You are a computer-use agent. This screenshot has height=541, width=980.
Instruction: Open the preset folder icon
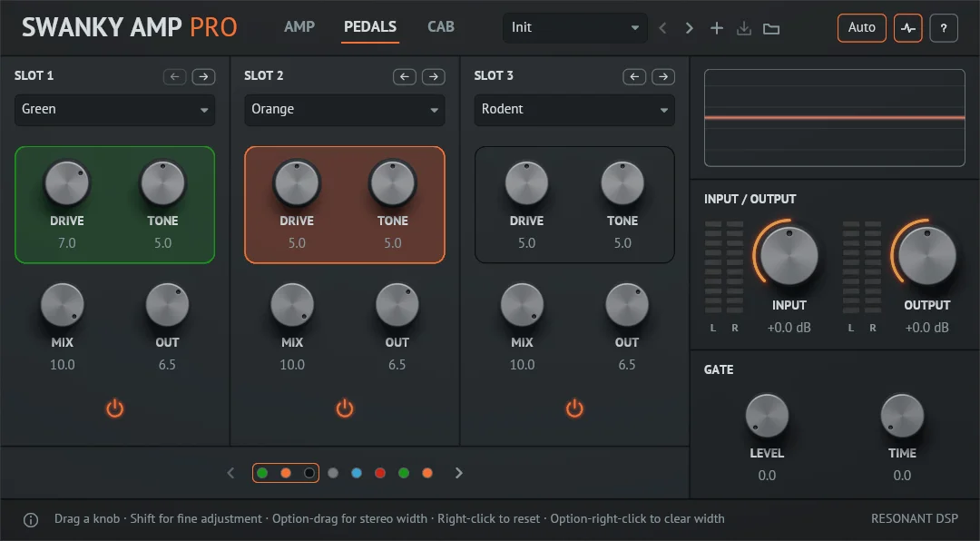pos(771,29)
